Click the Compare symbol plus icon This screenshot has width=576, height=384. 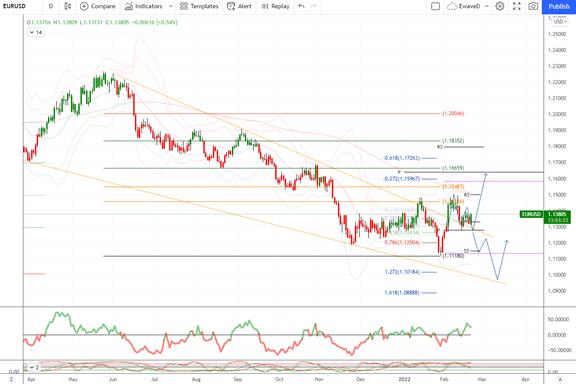(84, 6)
